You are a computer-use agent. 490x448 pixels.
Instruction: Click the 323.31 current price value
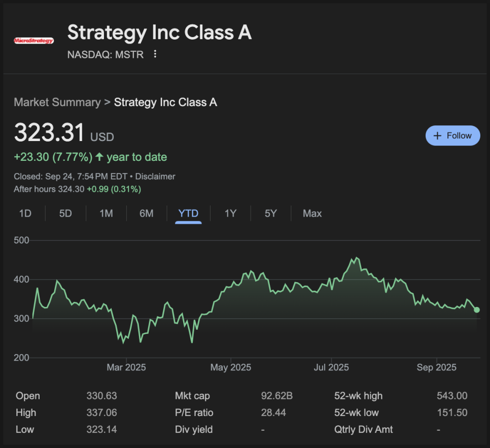coord(49,132)
